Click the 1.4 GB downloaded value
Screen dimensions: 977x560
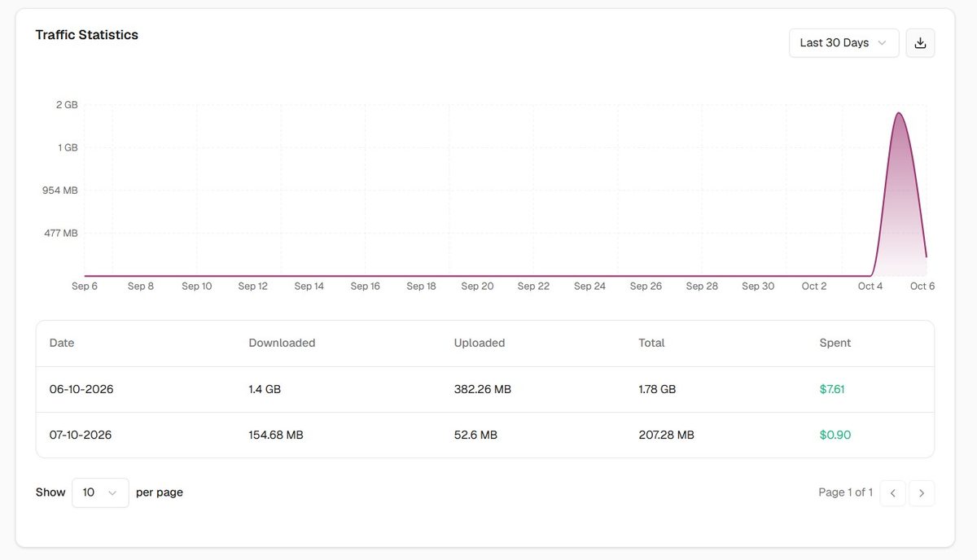point(265,389)
